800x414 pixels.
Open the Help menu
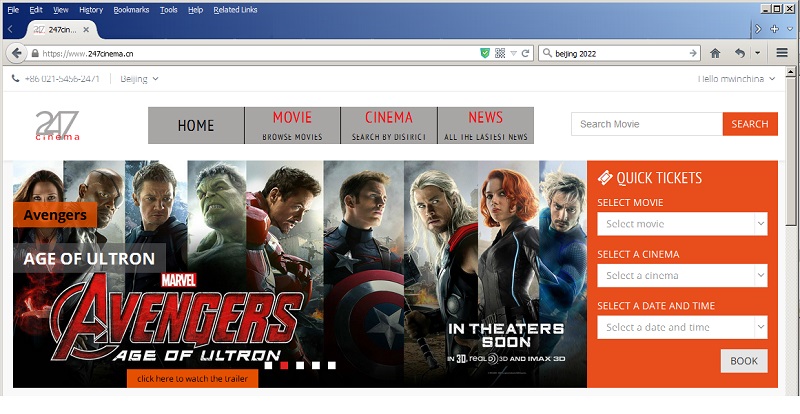195,10
